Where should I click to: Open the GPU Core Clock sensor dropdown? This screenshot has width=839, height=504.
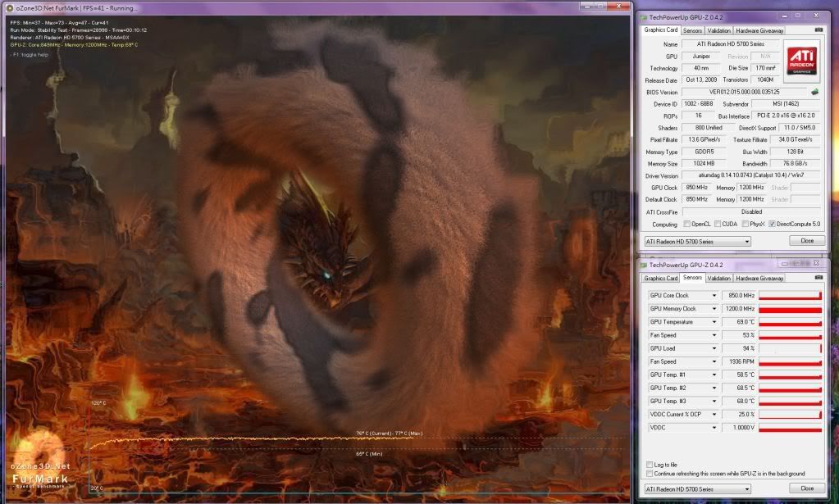[x=714, y=296]
